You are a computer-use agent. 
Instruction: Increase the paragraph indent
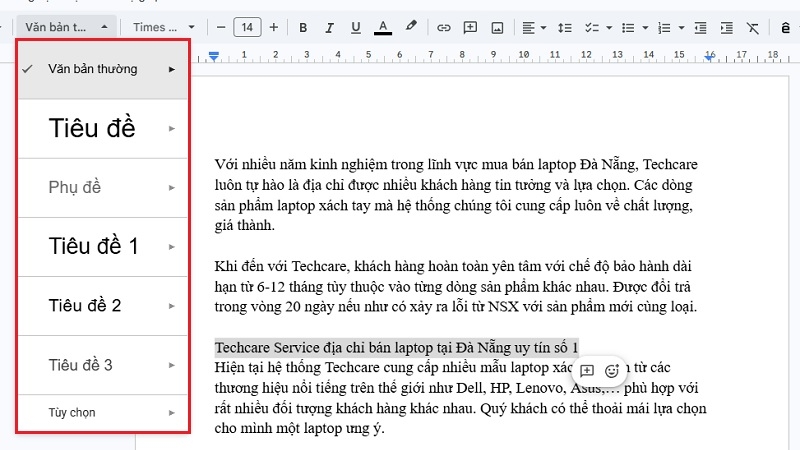coord(727,28)
